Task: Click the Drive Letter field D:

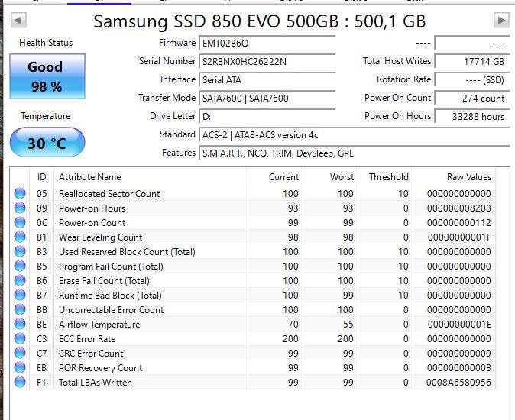Action: [x=267, y=117]
